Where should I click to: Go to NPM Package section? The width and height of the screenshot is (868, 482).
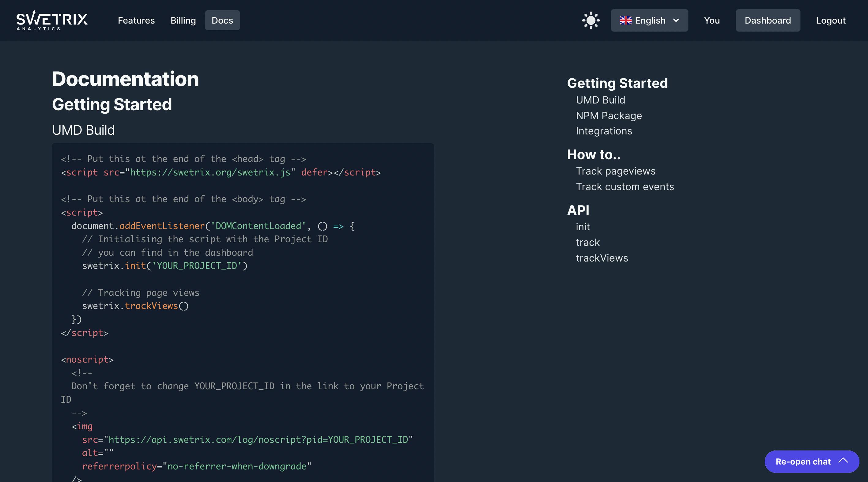tap(609, 115)
